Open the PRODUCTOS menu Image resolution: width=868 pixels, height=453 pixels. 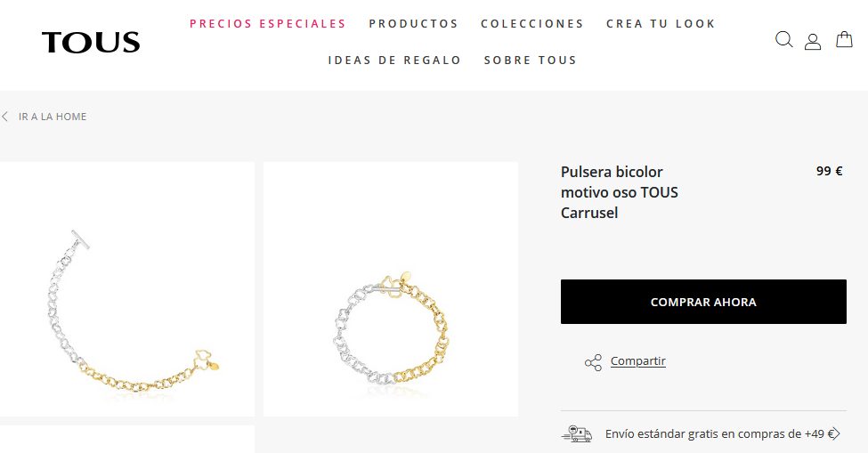(413, 24)
